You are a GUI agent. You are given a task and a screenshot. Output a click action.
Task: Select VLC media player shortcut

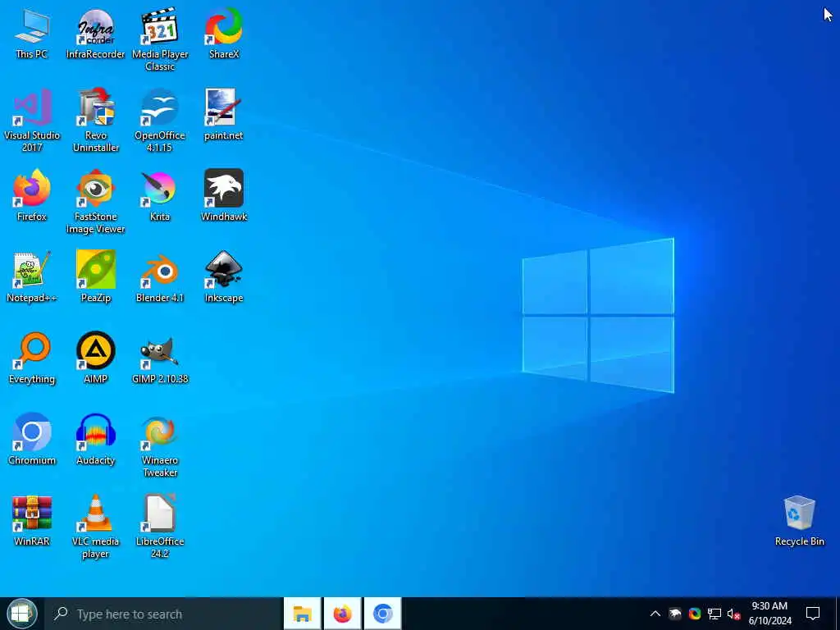pyautogui.click(x=95, y=527)
